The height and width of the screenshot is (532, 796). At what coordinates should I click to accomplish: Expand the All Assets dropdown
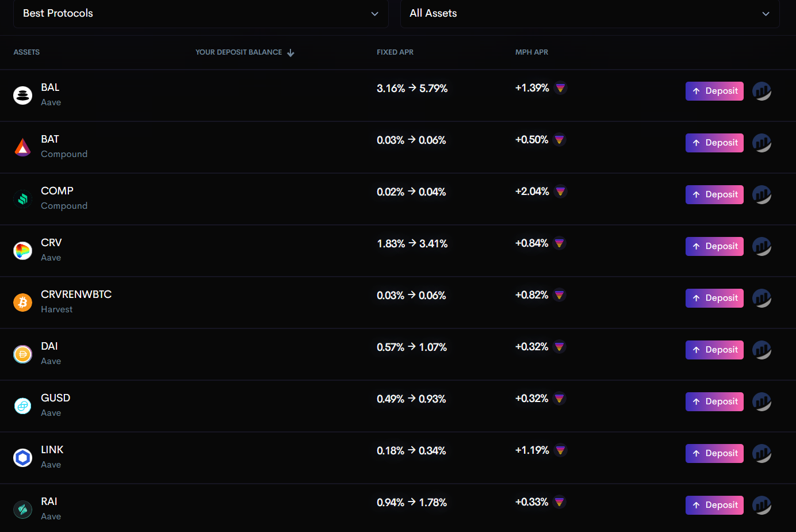pos(590,13)
